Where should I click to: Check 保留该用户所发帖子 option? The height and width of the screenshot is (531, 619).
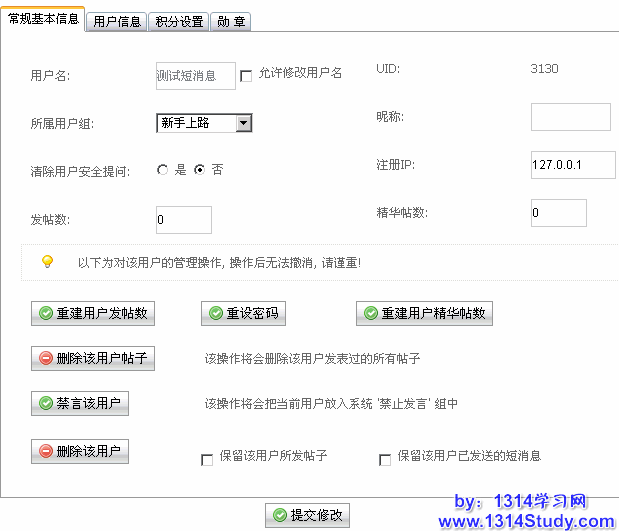click(208, 459)
